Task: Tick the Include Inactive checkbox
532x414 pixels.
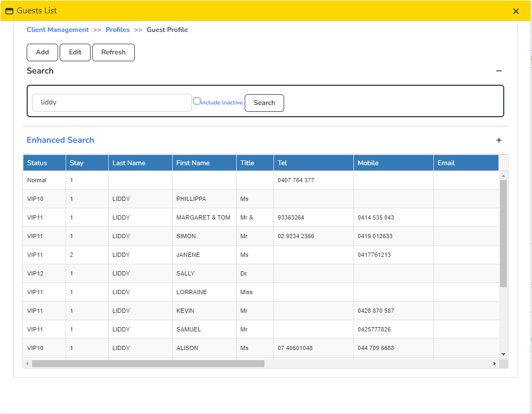Action: (197, 101)
